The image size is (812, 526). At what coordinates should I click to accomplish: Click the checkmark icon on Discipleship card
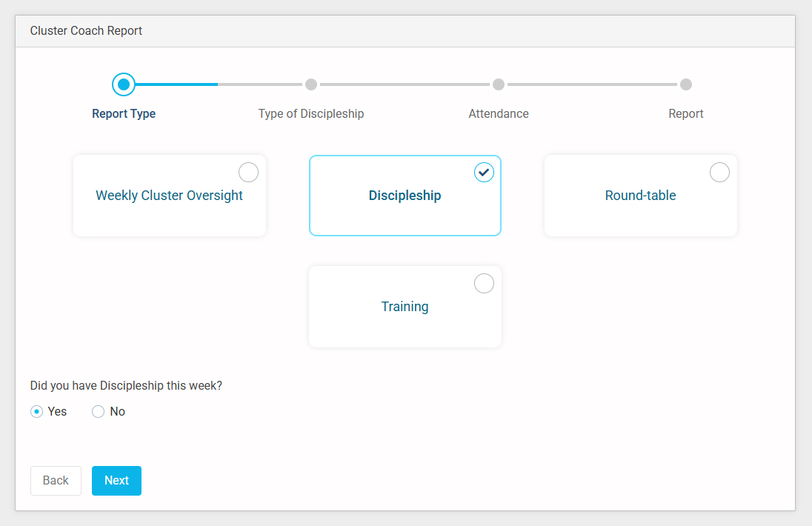click(484, 173)
